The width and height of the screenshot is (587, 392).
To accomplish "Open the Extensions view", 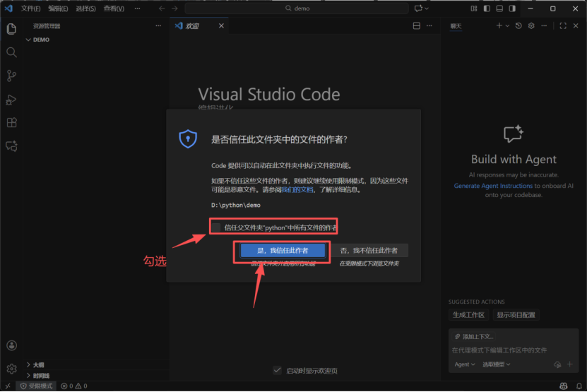I will pos(11,122).
